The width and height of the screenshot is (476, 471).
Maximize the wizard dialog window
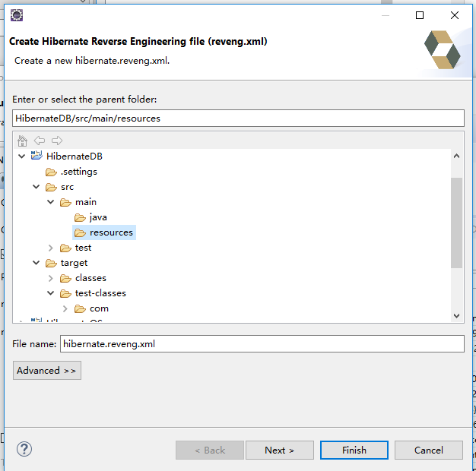tap(420, 15)
